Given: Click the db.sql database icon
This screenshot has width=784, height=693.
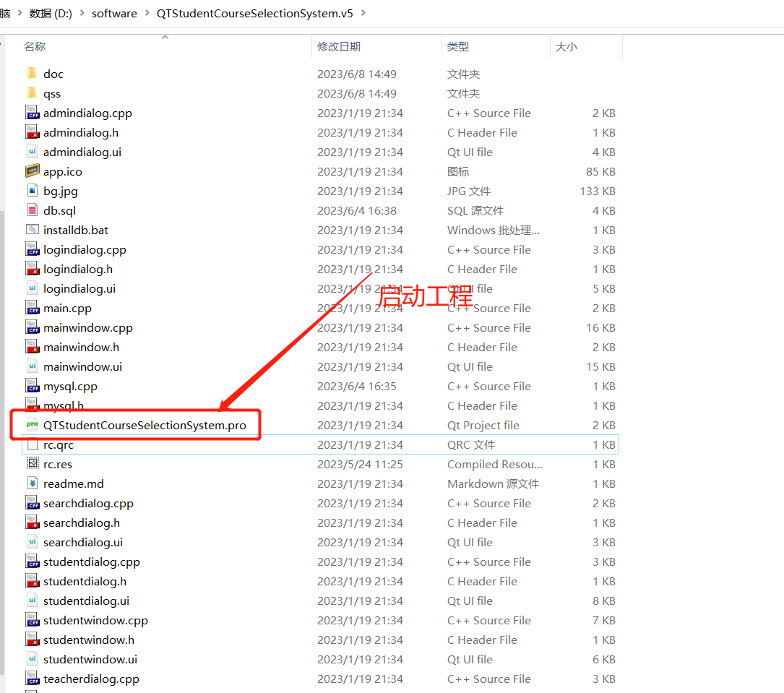Looking at the screenshot, I should (x=33, y=210).
